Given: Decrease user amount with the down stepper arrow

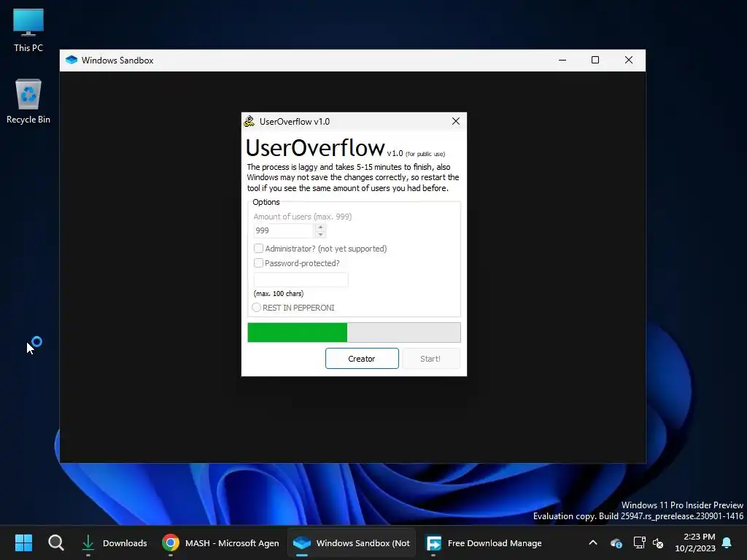Looking at the screenshot, I should pyautogui.click(x=321, y=234).
